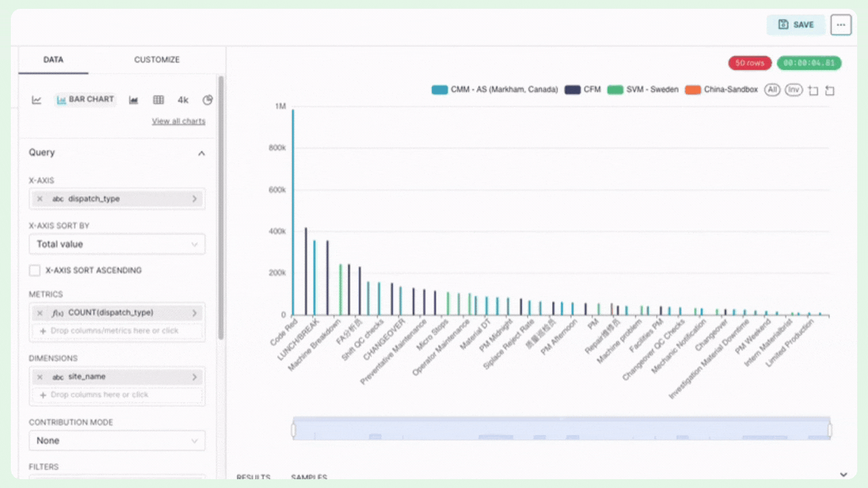Click the Preventative Maintenance axis label

(393, 352)
